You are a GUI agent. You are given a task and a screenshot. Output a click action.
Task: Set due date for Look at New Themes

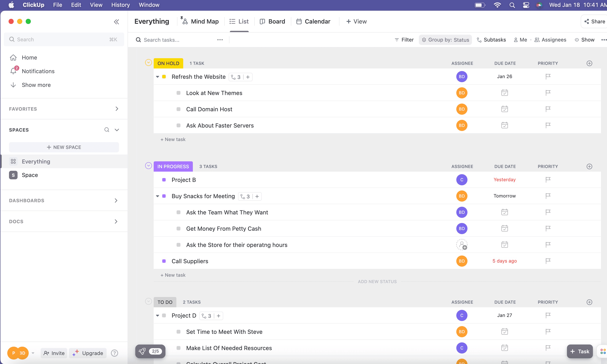(x=504, y=93)
